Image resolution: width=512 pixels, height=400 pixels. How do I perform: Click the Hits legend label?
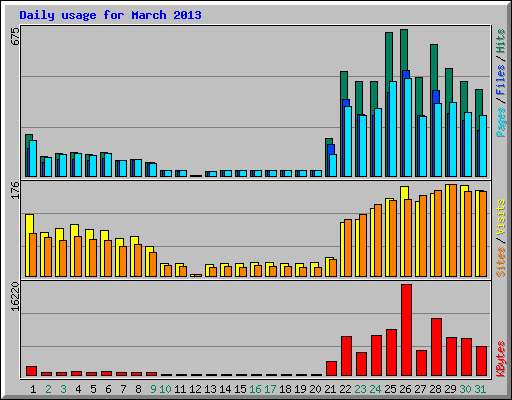[x=501, y=41]
